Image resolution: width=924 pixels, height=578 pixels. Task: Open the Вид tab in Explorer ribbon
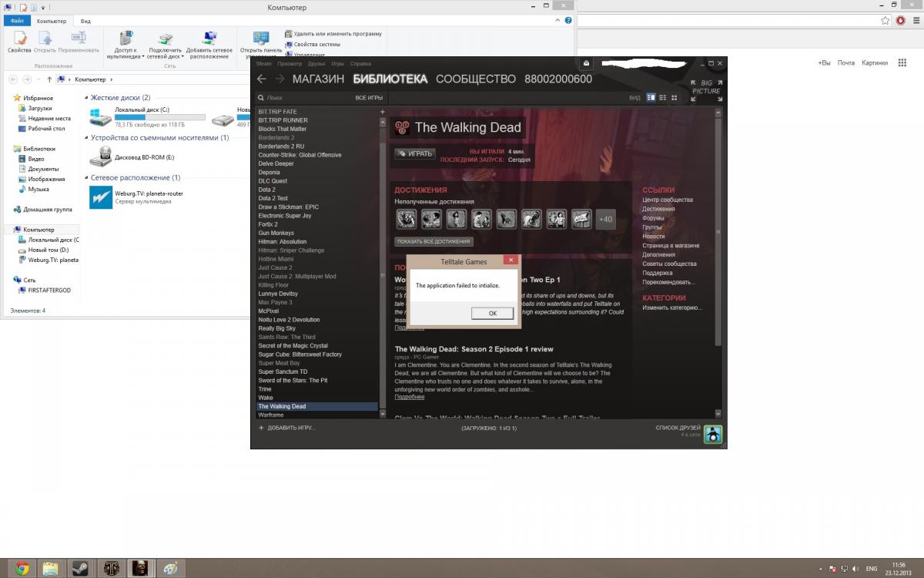click(x=85, y=21)
